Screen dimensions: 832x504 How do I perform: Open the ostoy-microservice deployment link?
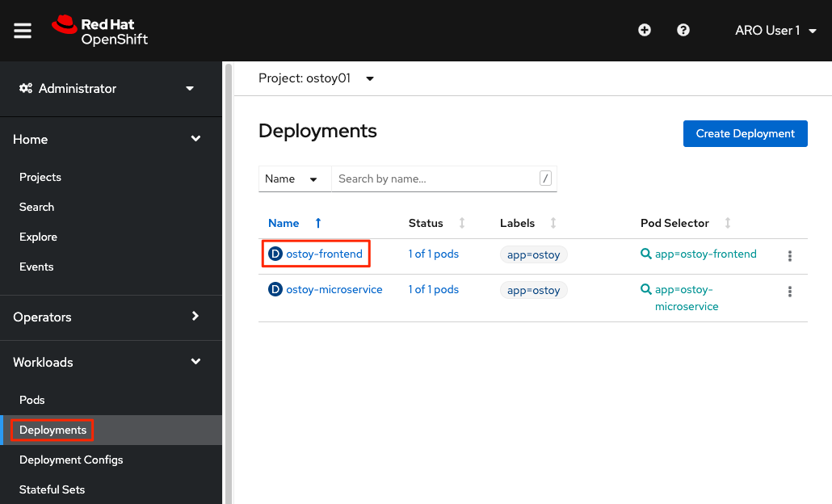pyautogui.click(x=334, y=289)
